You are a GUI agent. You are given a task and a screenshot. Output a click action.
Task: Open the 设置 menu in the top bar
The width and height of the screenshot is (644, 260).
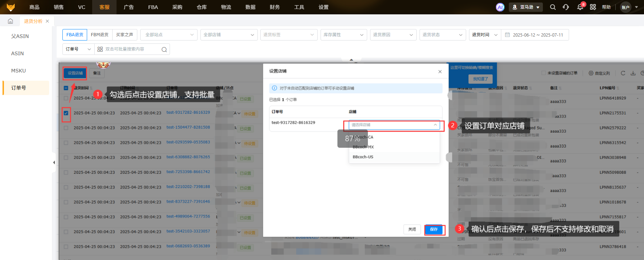tap(323, 7)
